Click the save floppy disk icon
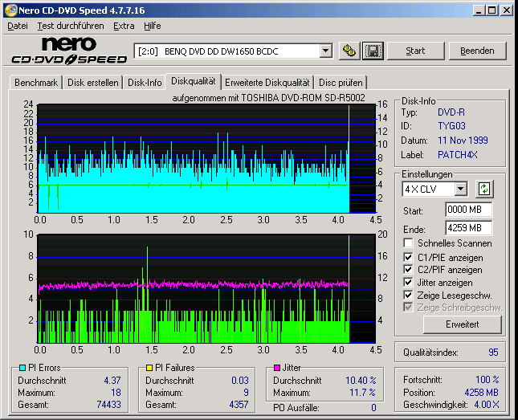The width and height of the screenshot is (518, 420). (x=373, y=51)
